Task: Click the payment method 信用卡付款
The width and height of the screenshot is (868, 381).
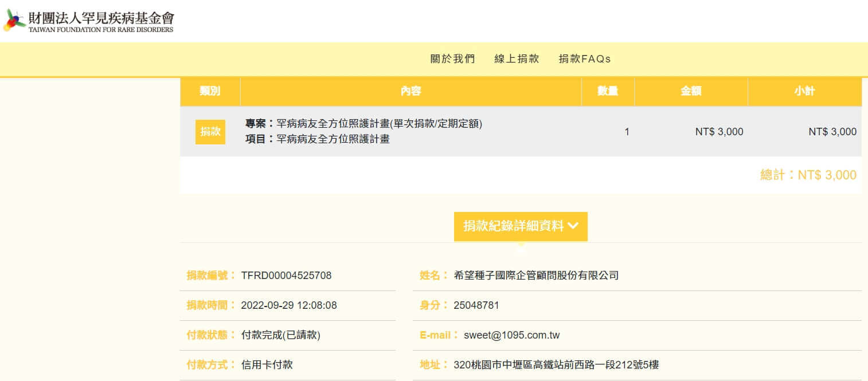Action: point(267,365)
